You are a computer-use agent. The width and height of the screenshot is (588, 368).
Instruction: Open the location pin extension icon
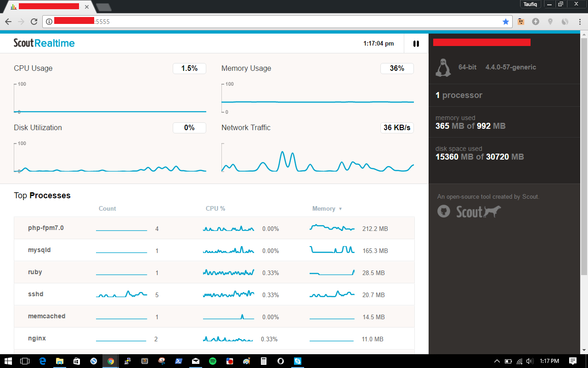[x=550, y=22]
